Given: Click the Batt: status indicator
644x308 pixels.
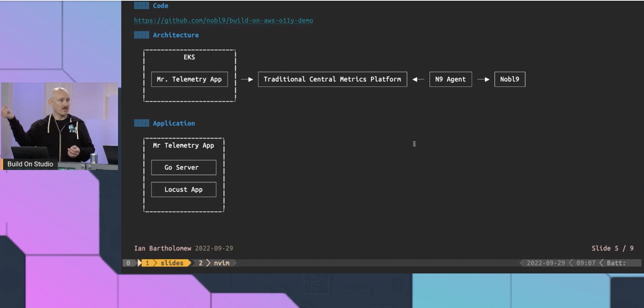Looking at the screenshot, I should click(x=616, y=263).
